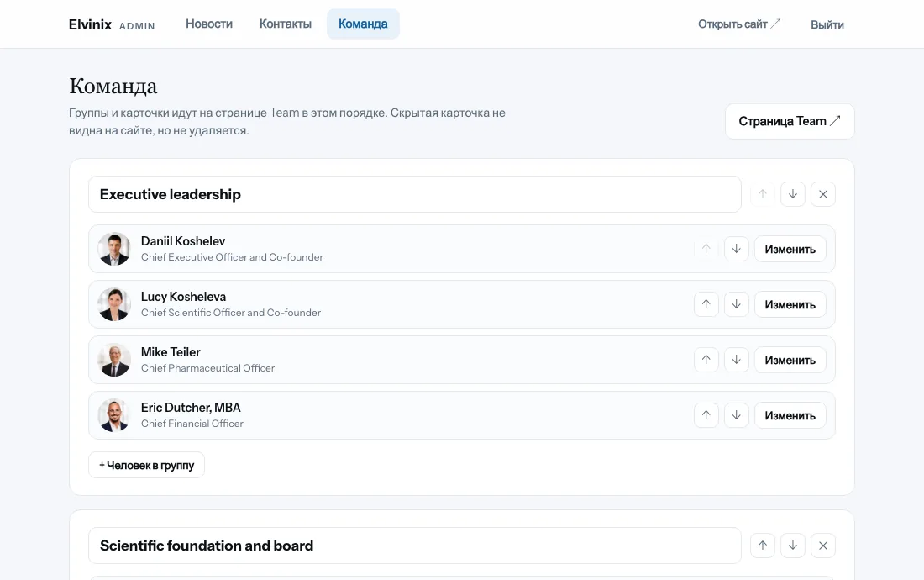Click Lucy Kosheleva's profile photo
The height and width of the screenshot is (580, 924).
(x=114, y=304)
